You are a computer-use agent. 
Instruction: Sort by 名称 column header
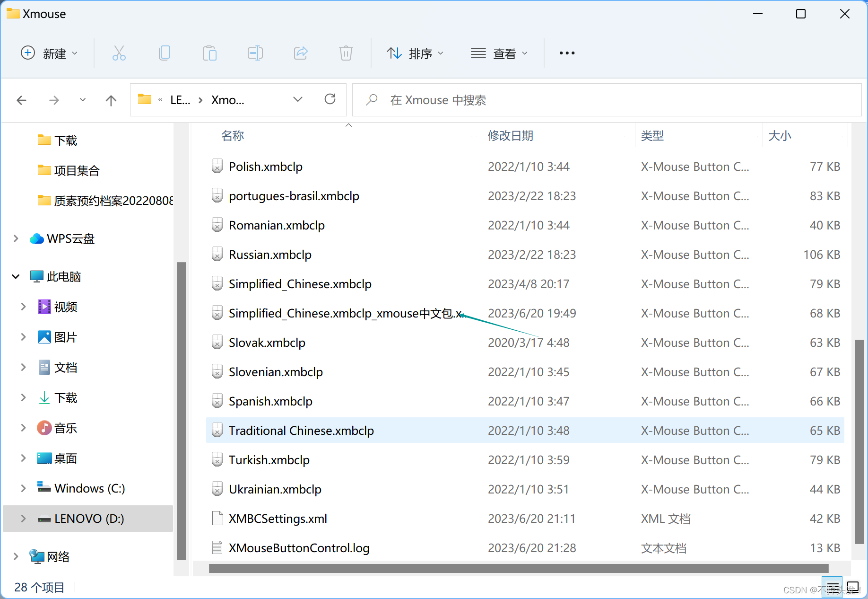click(233, 136)
